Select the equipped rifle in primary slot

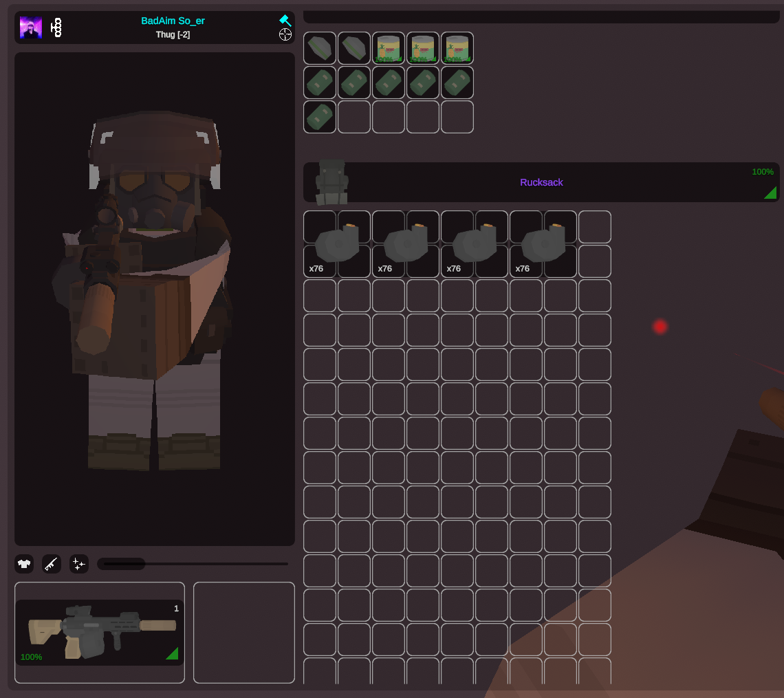[100, 633]
